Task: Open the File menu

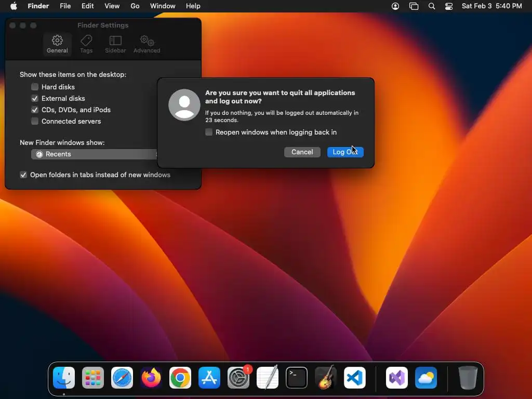Action: pyautogui.click(x=65, y=6)
